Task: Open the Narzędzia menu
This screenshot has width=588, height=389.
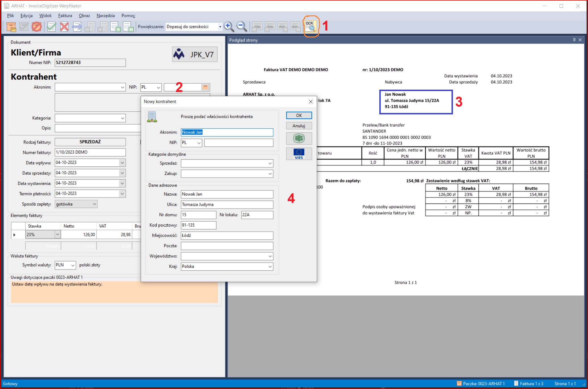Action: (x=105, y=16)
